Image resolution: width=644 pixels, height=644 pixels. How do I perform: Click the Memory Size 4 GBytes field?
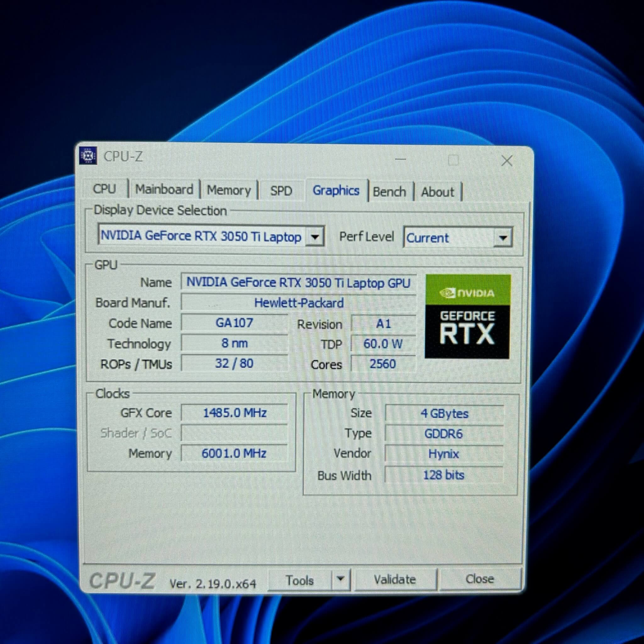click(x=444, y=414)
